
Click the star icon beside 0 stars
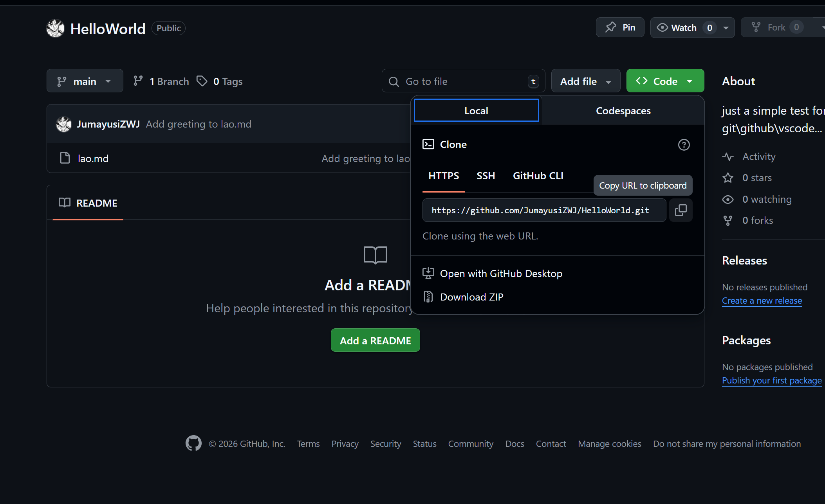click(x=728, y=178)
